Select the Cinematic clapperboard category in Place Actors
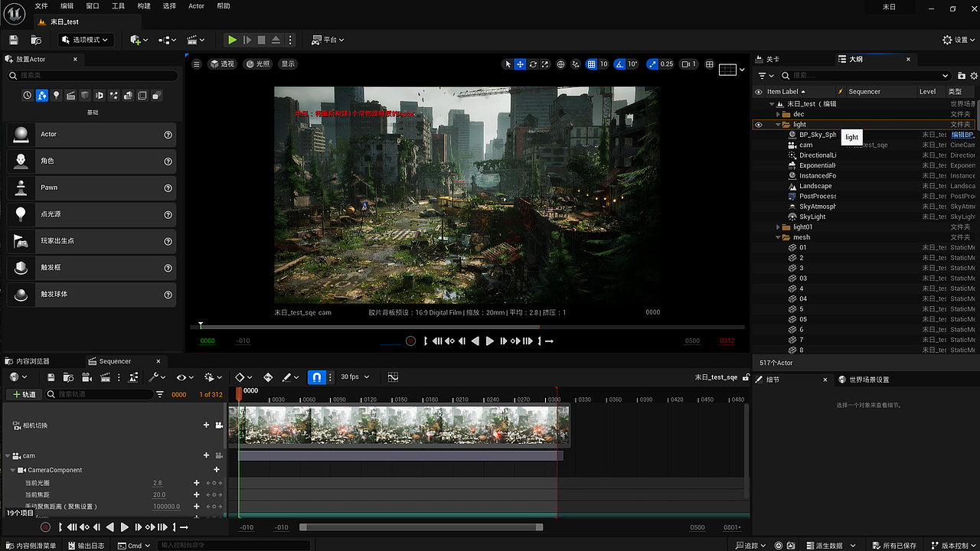This screenshot has height=551, width=980. click(71, 96)
